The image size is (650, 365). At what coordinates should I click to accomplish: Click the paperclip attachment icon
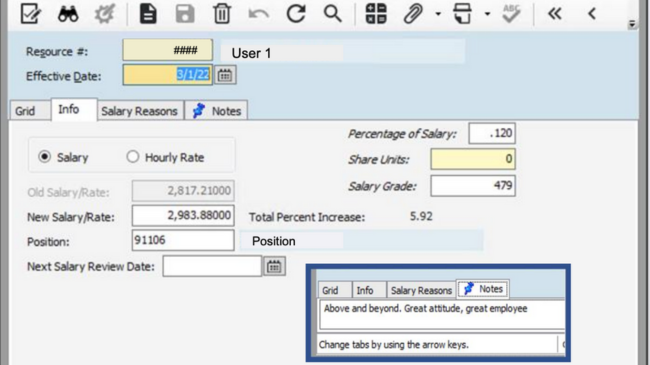coord(413,14)
